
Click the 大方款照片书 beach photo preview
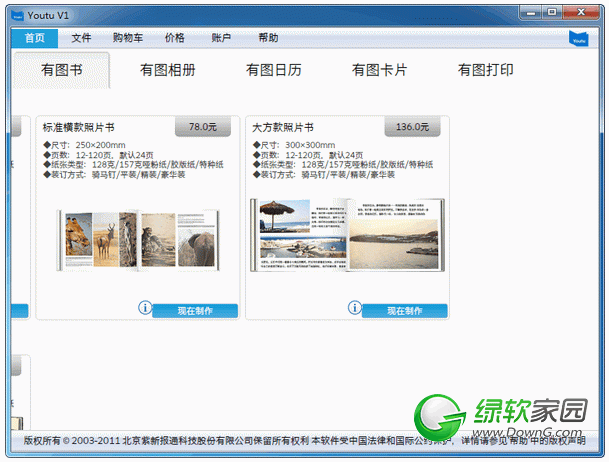346,235
